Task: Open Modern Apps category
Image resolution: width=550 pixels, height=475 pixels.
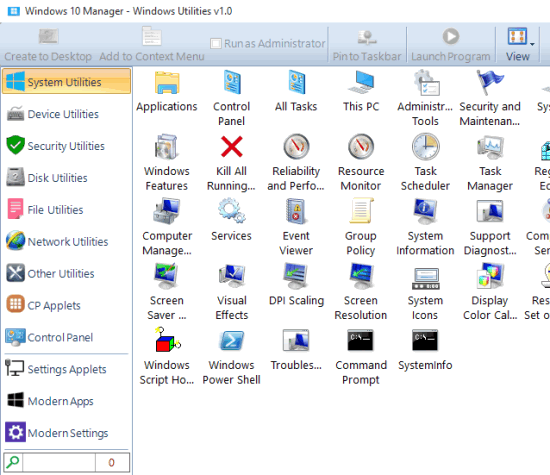Action: [x=66, y=401]
